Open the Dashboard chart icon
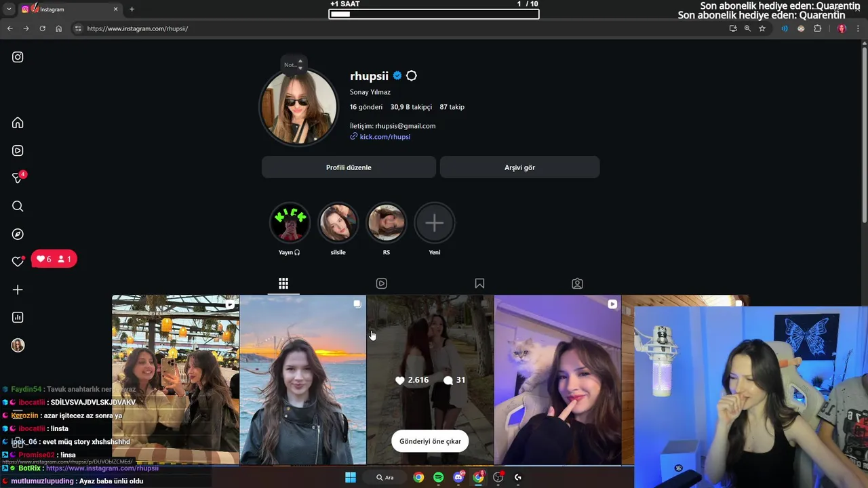 pos(18,317)
